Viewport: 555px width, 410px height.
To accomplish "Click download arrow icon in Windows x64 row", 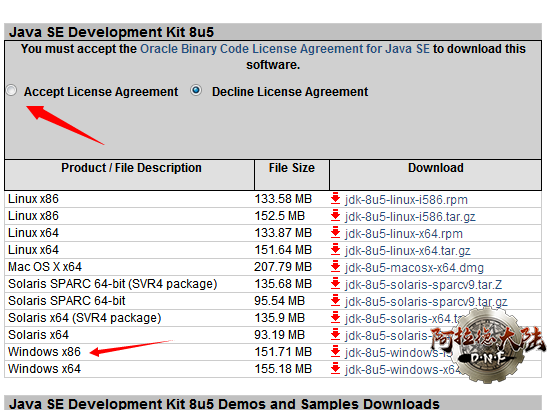I will pyautogui.click(x=335, y=369).
